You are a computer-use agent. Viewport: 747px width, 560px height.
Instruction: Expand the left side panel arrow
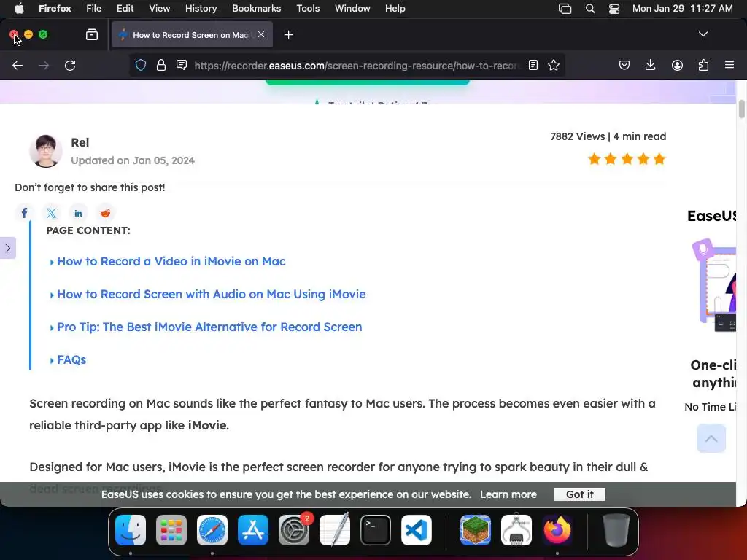(7, 248)
